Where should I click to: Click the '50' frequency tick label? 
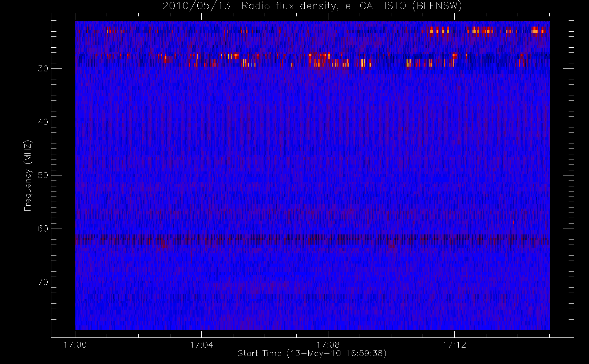tap(43, 175)
